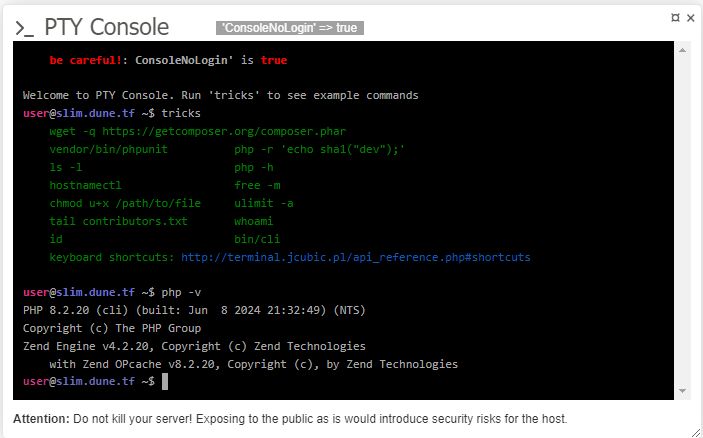
Task: Click the 'be careful!' warning text
Action: point(85,60)
